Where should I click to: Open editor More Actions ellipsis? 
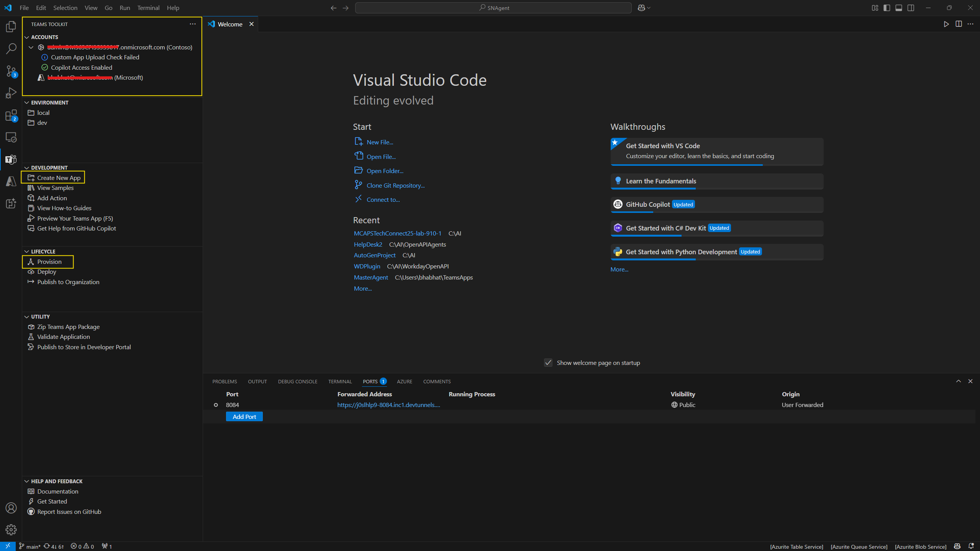tap(970, 24)
